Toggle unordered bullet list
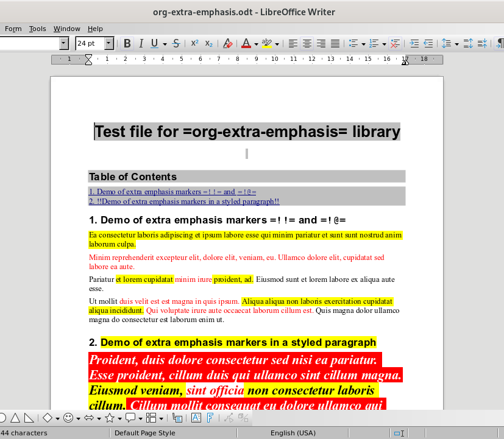The width and height of the screenshot is (504, 439). (353, 43)
